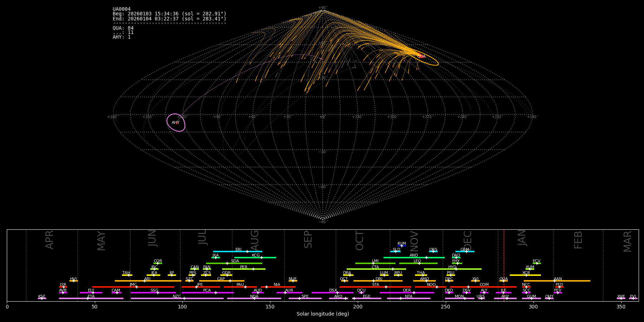Select the KUM shower marker in timeline

point(402,246)
